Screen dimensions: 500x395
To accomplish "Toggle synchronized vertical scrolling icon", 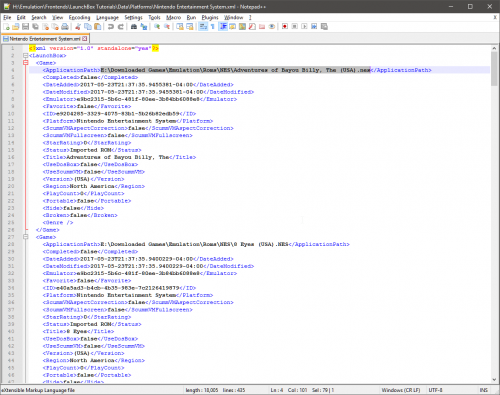I will coord(180,27).
